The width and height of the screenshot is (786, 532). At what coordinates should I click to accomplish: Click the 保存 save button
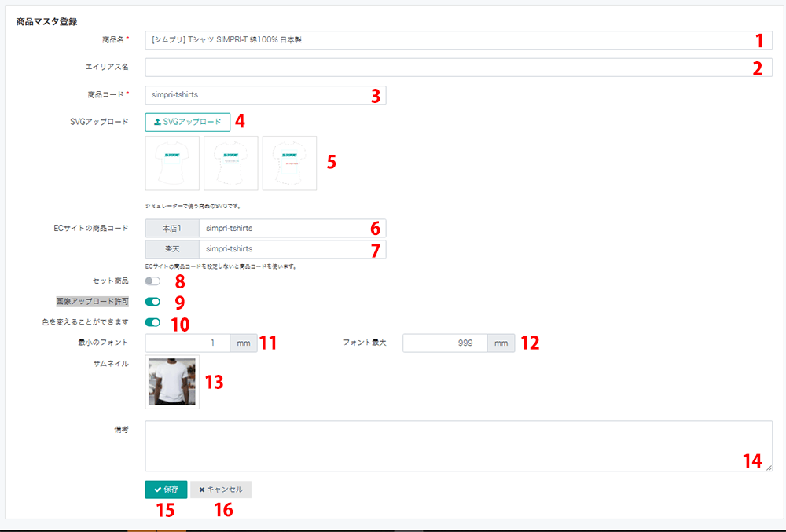(166, 489)
